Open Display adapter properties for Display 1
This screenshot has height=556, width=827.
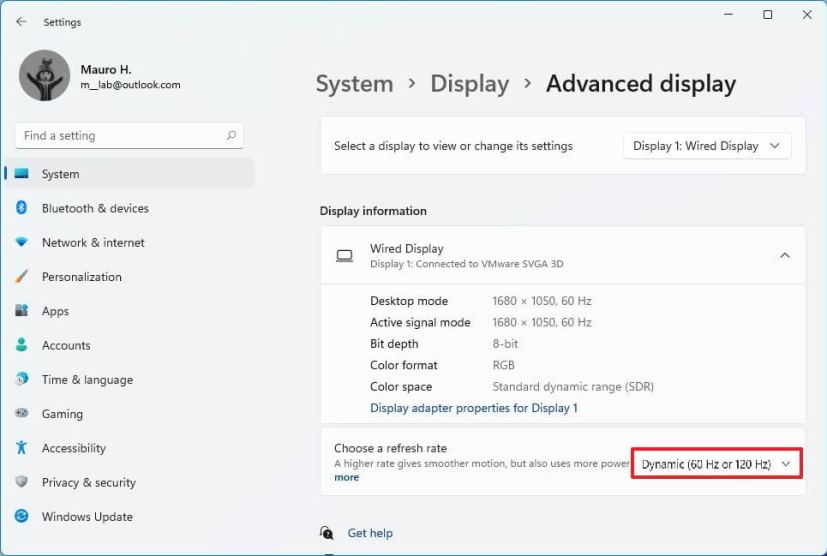tap(473, 408)
